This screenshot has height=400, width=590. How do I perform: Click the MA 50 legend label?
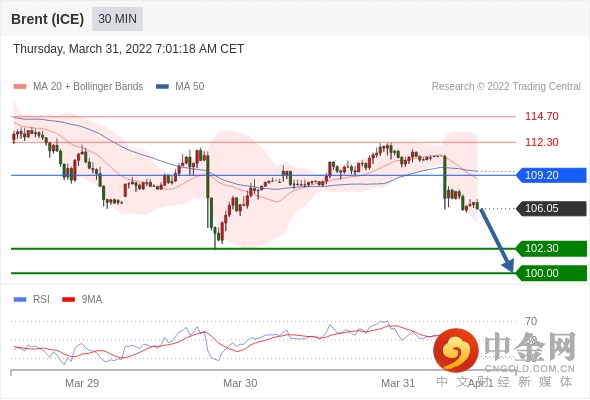190,87
